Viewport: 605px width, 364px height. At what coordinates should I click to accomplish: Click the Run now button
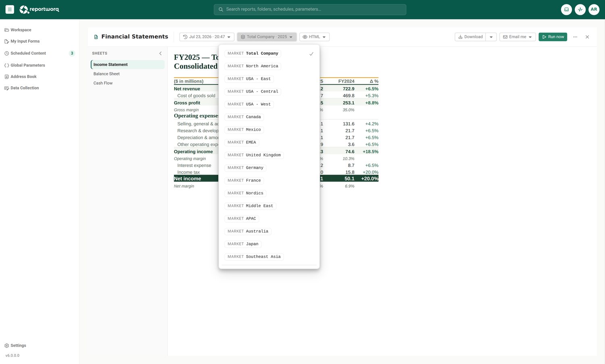point(553,37)
